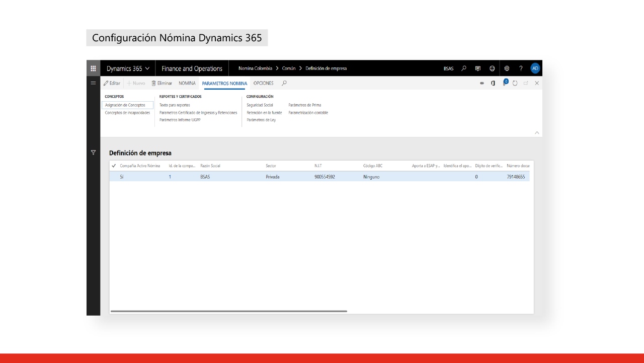Click the personalization icon left of the Office icon

pos(482,83)
